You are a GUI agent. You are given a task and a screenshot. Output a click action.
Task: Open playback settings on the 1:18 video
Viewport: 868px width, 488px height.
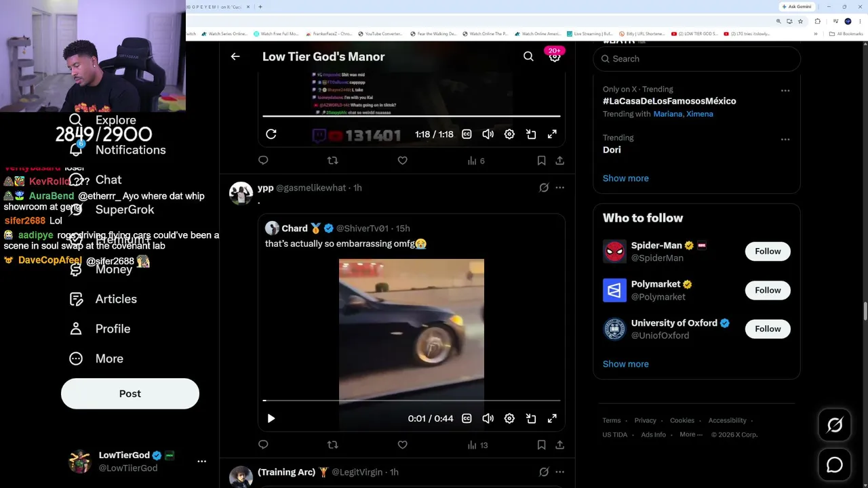(509, 134)
